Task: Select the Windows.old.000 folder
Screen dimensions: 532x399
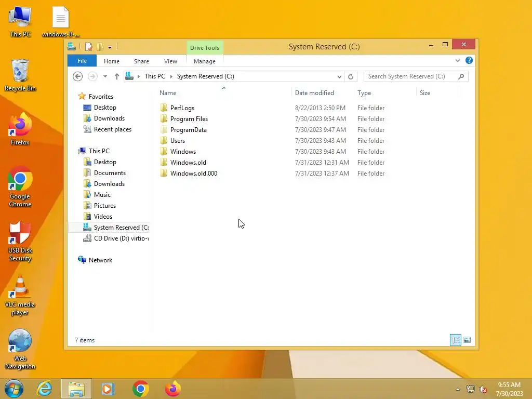Action: pos(194,173)
